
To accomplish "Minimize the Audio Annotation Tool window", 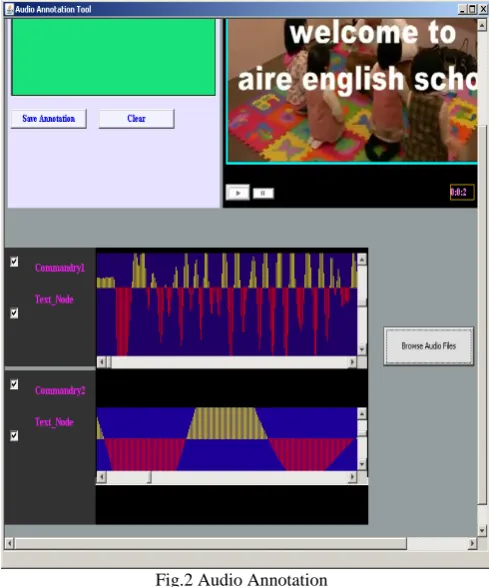I will click(462, 9).
